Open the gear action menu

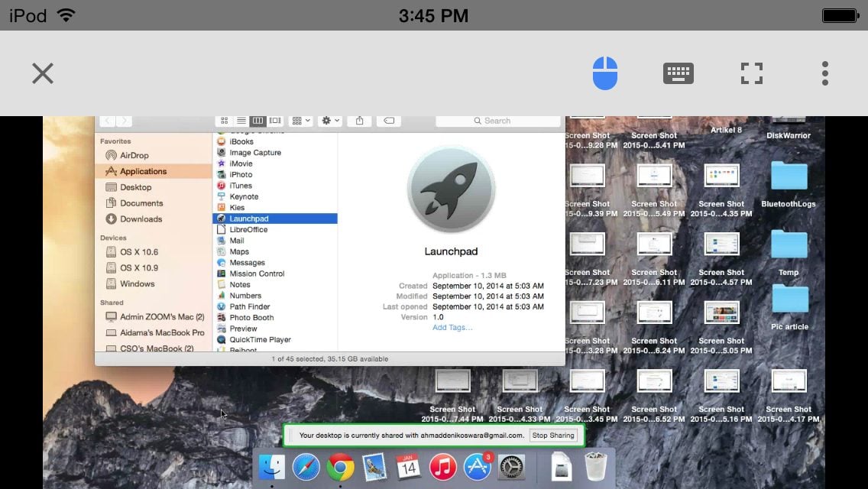pyautogui.click(x=331, y=121)
